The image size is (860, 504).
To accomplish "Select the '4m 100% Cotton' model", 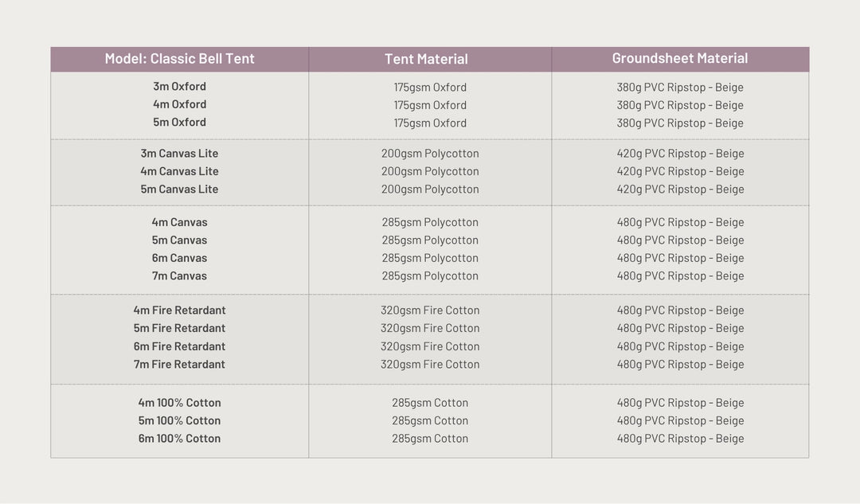I will click(x=179, y=403).
